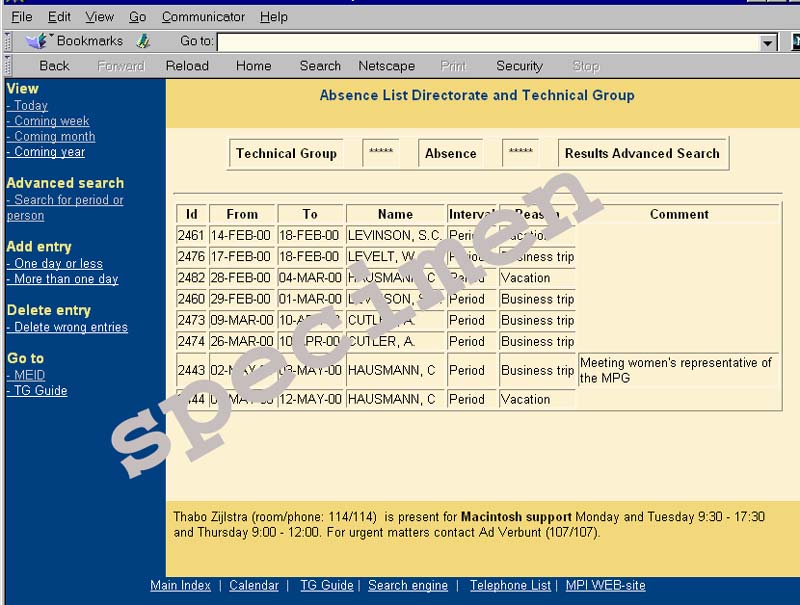Open the View menu in menu bar
The image size is (800, 605).
pyautogui.click(x=99, y=17)
